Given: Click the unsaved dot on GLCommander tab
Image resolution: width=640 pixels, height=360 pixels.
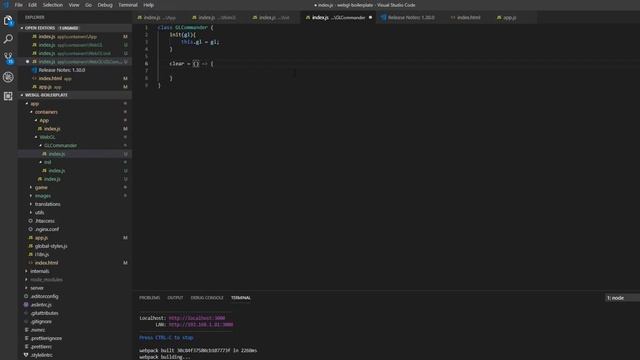Looking at the screenshot, I should click(x=370, y=18).
